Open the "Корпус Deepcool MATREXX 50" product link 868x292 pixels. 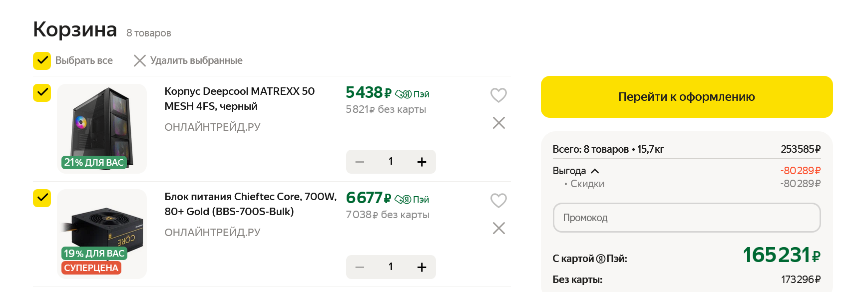click(239, 99)
